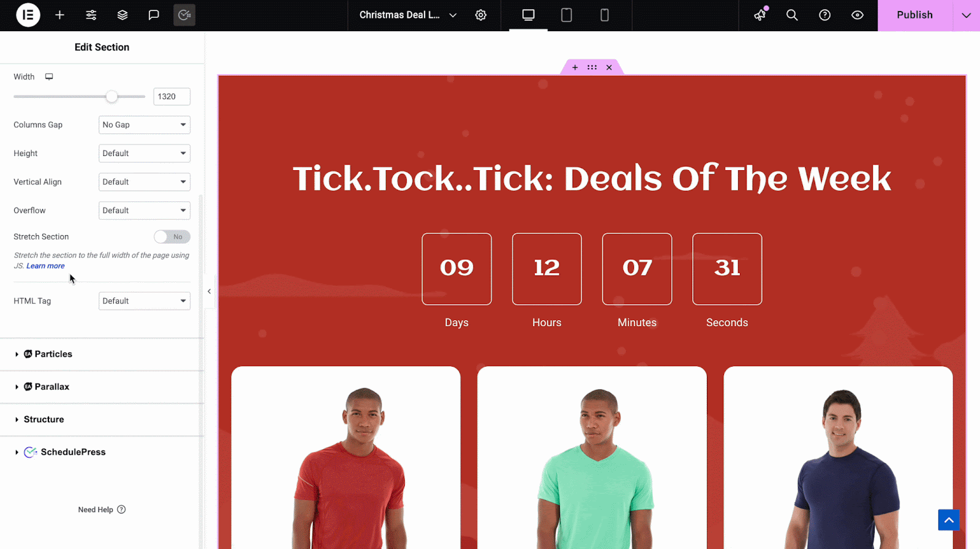980x549 pixels.
Task: Preview changes with the eye icon
Action: (858, 15)
